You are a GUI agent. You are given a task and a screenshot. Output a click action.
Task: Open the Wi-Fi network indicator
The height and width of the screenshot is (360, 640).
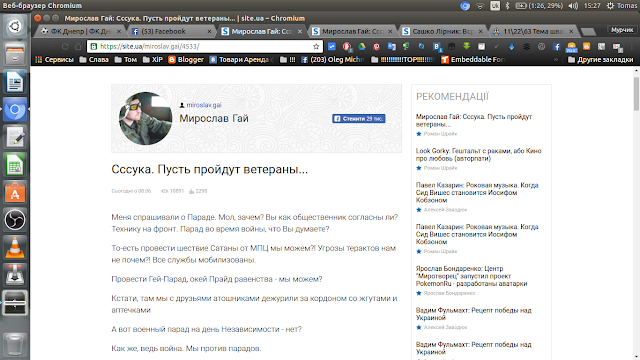pos(480,6)
